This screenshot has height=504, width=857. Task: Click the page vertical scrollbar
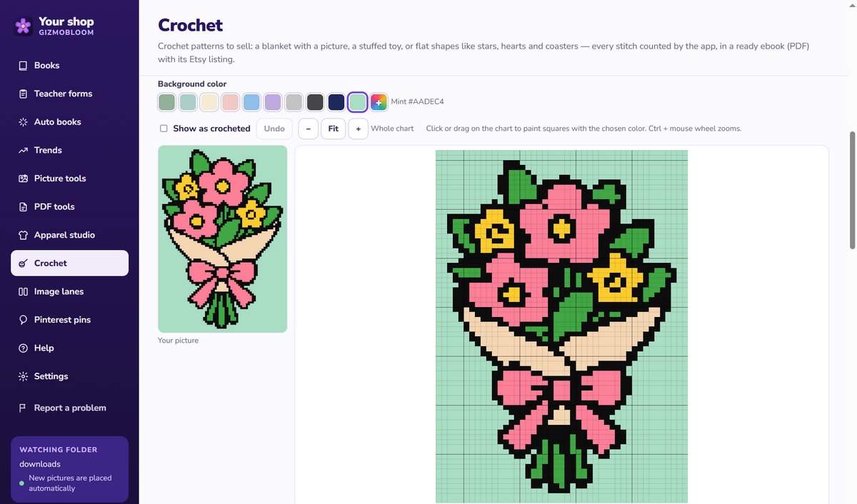pyautogui.click(x=852, y=190)
